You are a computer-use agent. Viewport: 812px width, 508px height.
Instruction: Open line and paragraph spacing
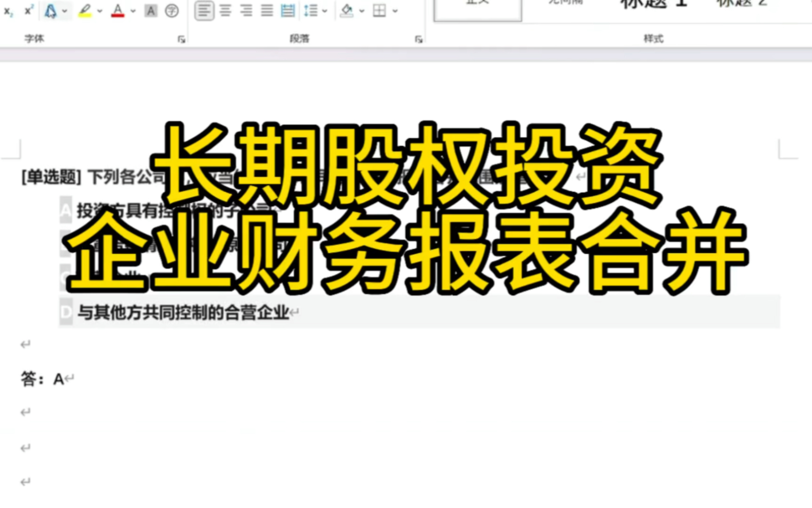pyautogui.click(x=311, y=10)
